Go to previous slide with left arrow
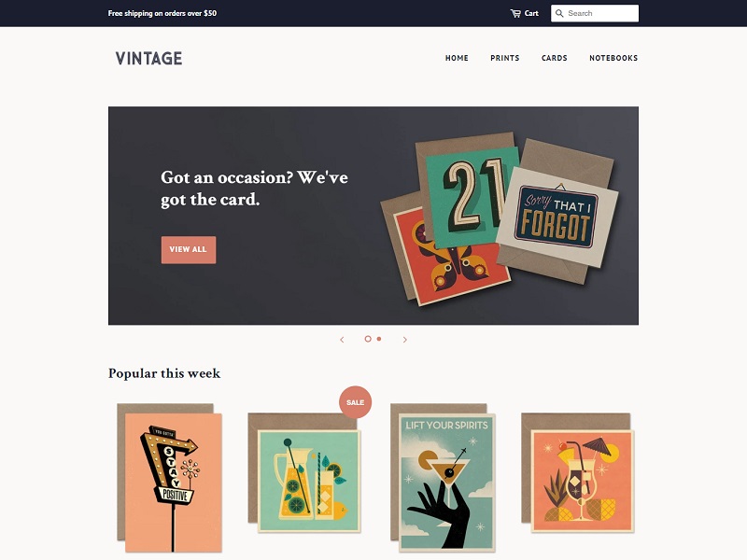747x560 pixels. click(x=342, y=340)
